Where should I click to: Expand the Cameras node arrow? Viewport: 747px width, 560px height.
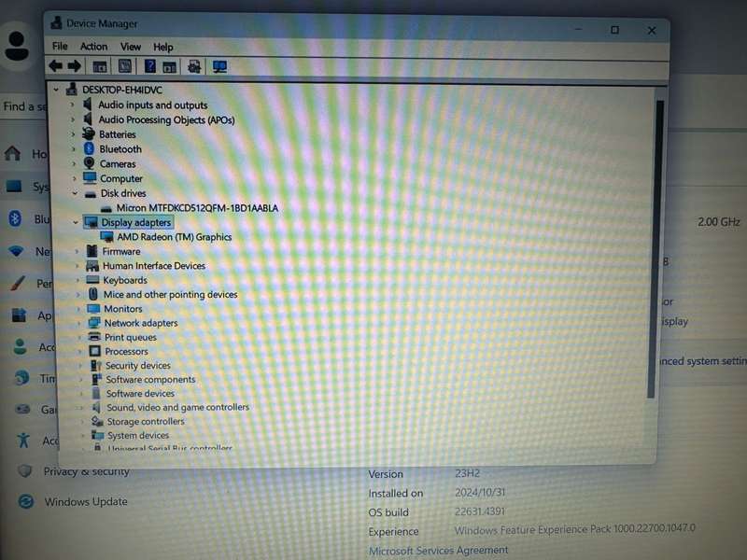point(75,163)
